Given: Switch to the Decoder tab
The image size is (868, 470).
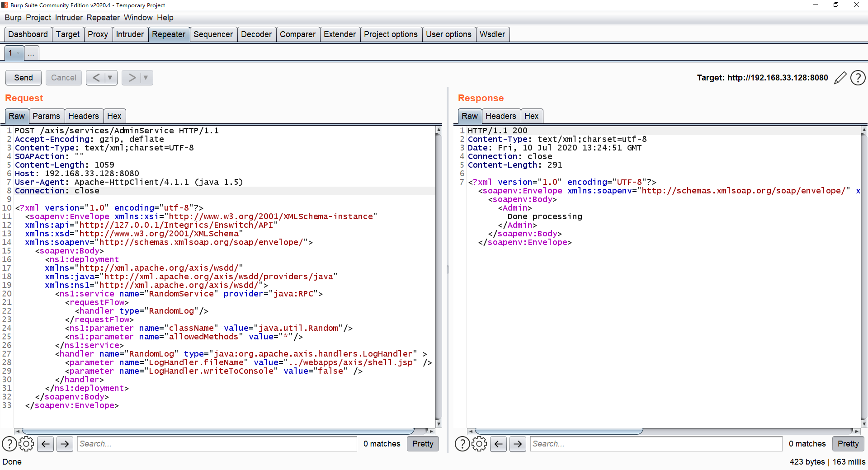Looking at the screenshot, I should [x=256, y=34].
